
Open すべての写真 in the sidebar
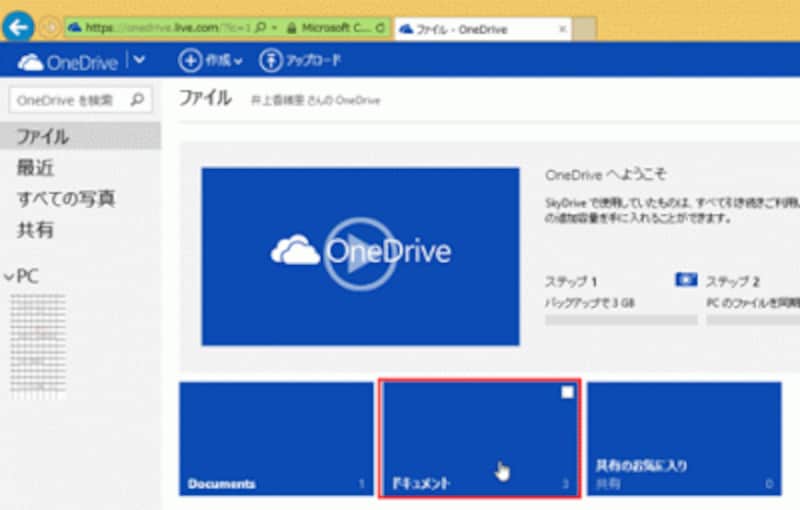pyautogui.click(x=66, y=198)
